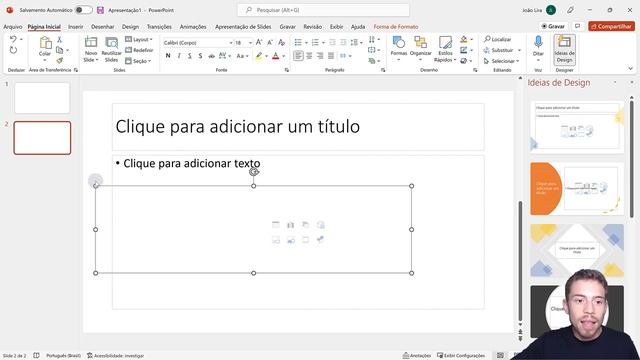640x360 pixels.
Task: Toggle strikethrough formatting
Action: point(211,56)
